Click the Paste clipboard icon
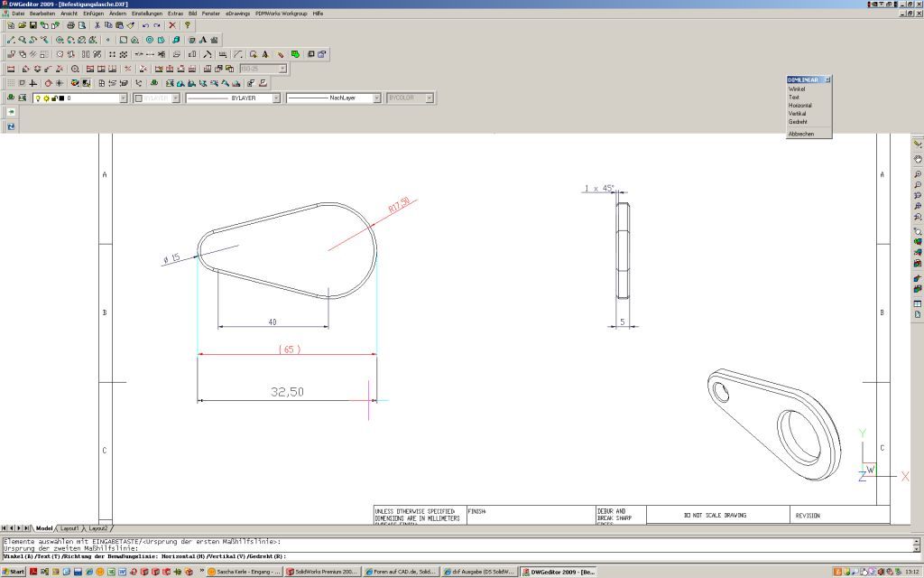This screenshot has height=578, width=924. [x=120, y=25]
